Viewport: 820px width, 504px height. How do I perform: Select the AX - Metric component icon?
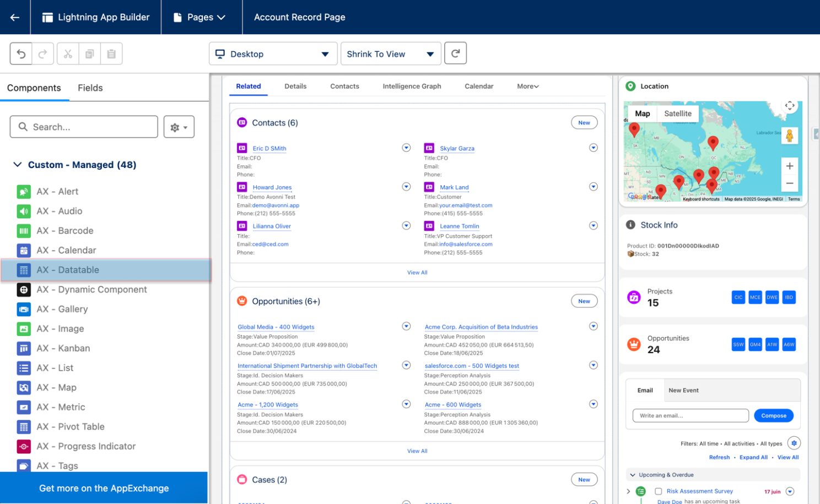(24, 407)
